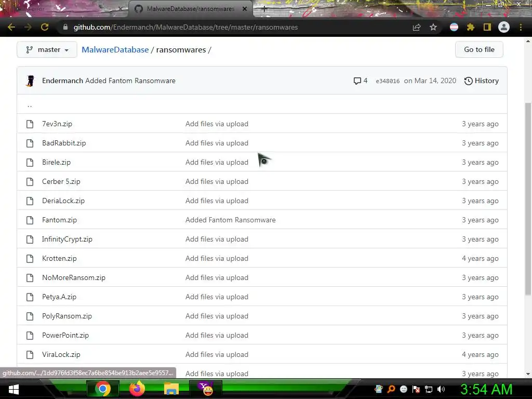
Task: Click the striped extension icon in toolbar
Action: [x=454, y=27]
